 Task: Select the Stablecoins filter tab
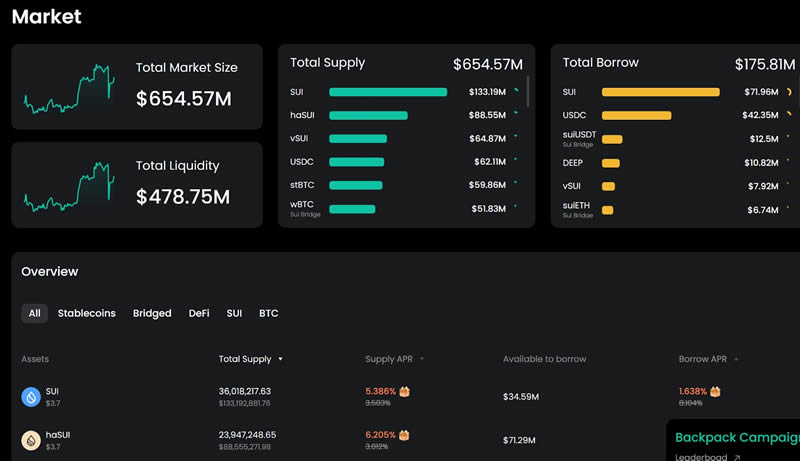(x=87, y=313)
